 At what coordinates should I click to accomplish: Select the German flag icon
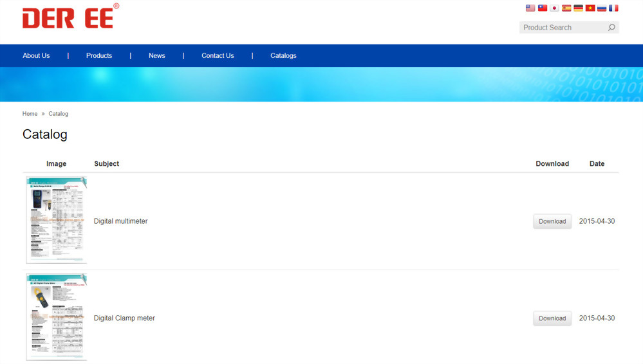[x=578, y=8]
